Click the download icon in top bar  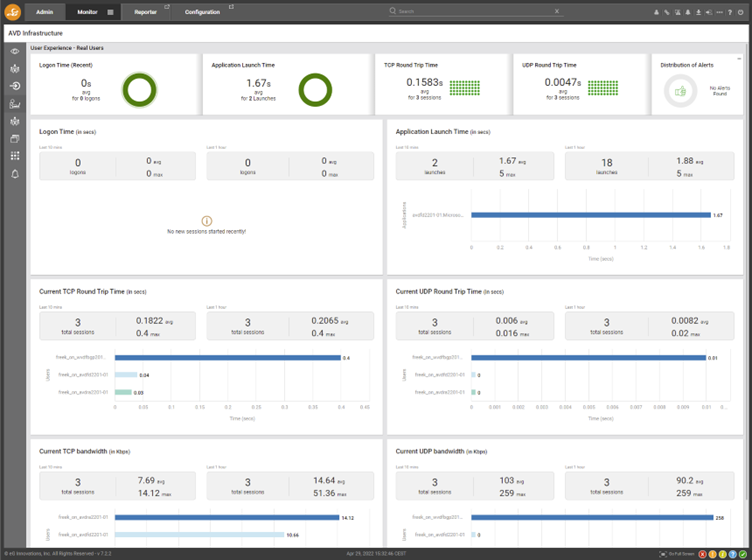(698, 12)
